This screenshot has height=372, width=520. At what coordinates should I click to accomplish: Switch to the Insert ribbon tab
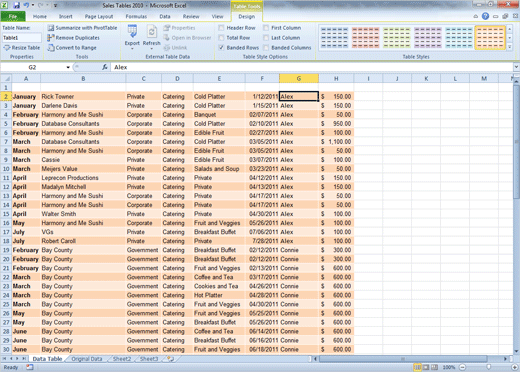click(65, 16)
